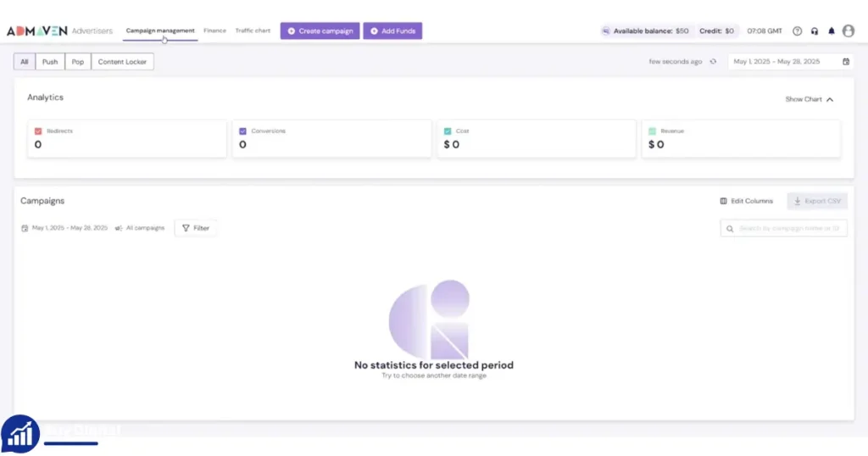The width and height of the screenshot is (868, 456).
Task: Open top date range picker field
Action: [x=790, y=61]
